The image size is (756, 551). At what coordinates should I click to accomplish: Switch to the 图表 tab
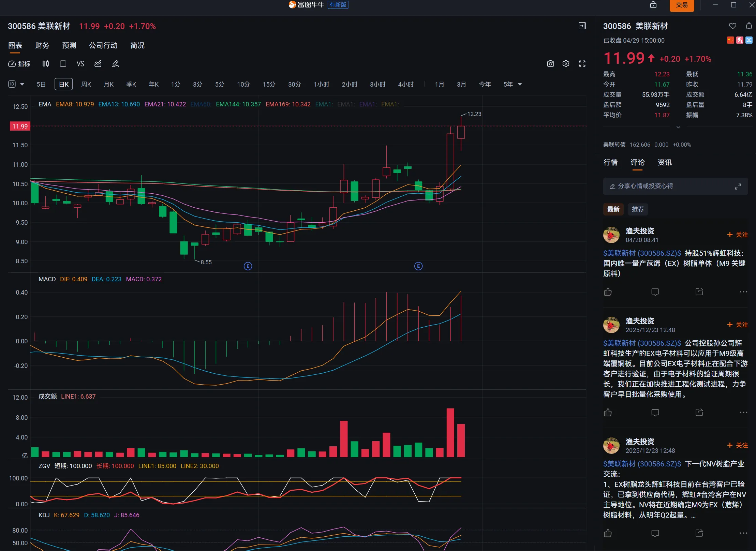point(15,45)
